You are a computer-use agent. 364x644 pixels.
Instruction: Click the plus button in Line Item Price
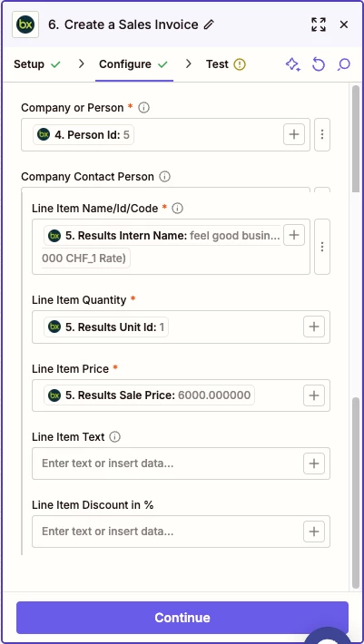tap(314, 395)
